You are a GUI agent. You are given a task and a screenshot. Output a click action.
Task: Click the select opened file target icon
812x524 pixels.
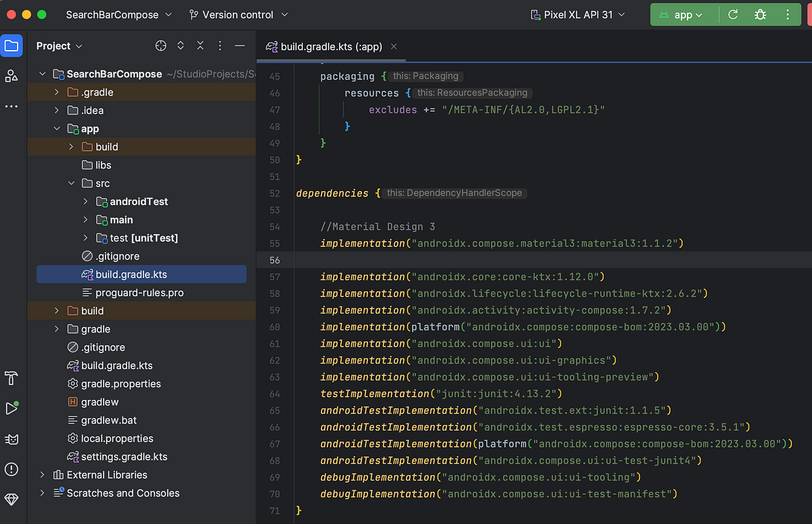tap(160, 46)
